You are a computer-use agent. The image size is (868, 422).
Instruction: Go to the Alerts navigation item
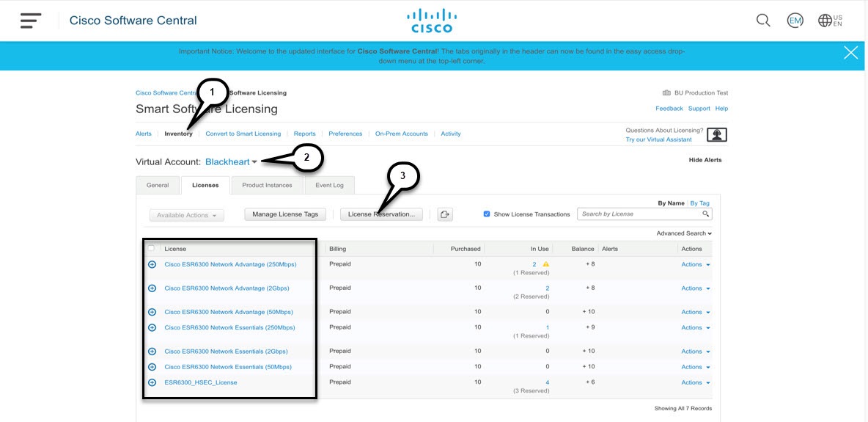(144, 134)
